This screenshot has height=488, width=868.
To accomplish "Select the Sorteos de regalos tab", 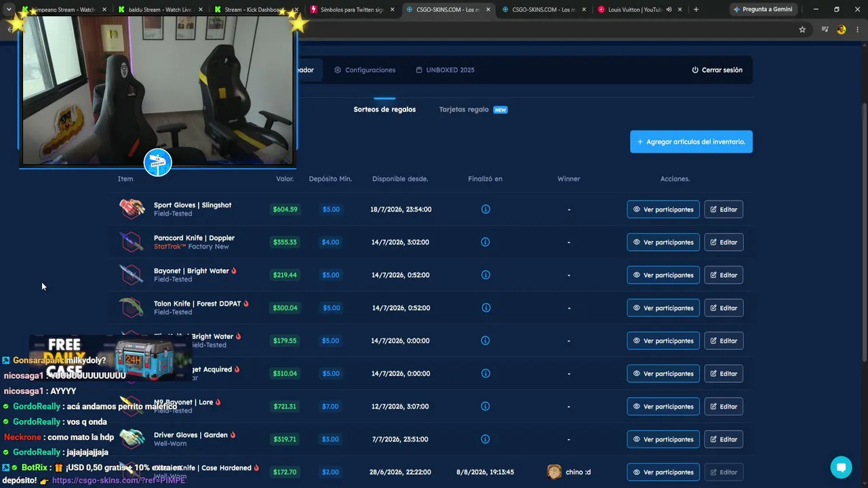I will click(x=384, y=109).
